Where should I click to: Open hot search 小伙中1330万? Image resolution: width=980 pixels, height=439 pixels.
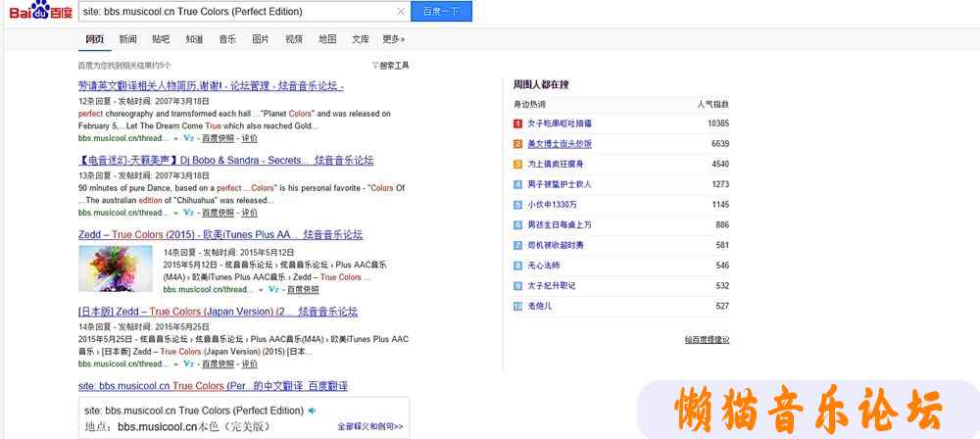(x=553, y=205)
